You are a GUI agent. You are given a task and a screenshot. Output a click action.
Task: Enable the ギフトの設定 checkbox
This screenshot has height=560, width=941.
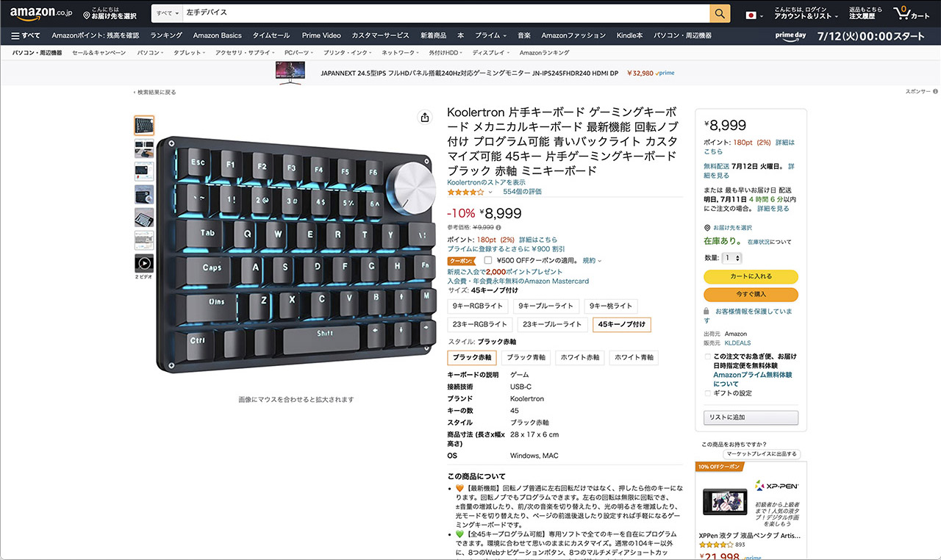pos(708,393)
